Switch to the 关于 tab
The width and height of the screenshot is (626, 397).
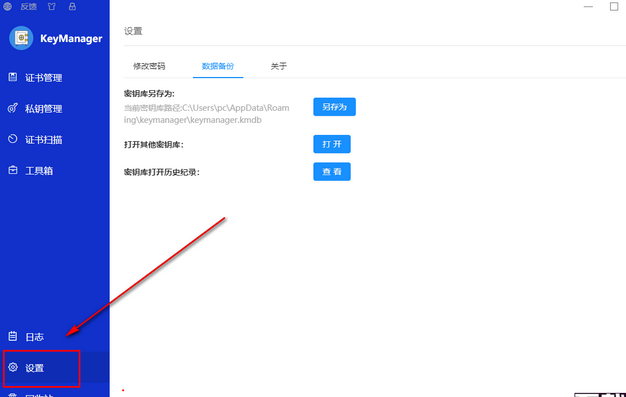coord(279,66)
